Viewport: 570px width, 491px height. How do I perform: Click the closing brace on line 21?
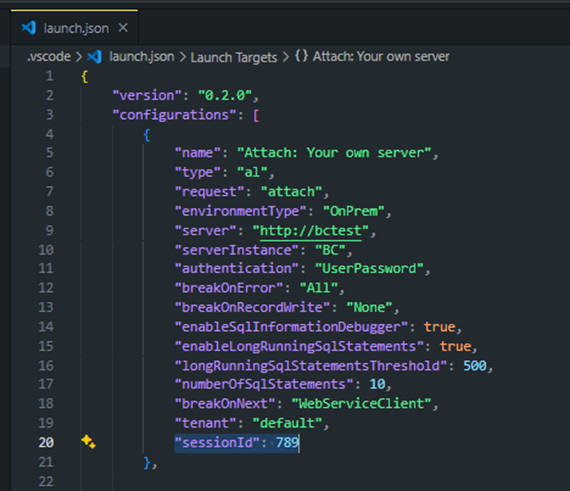point(147,462)
